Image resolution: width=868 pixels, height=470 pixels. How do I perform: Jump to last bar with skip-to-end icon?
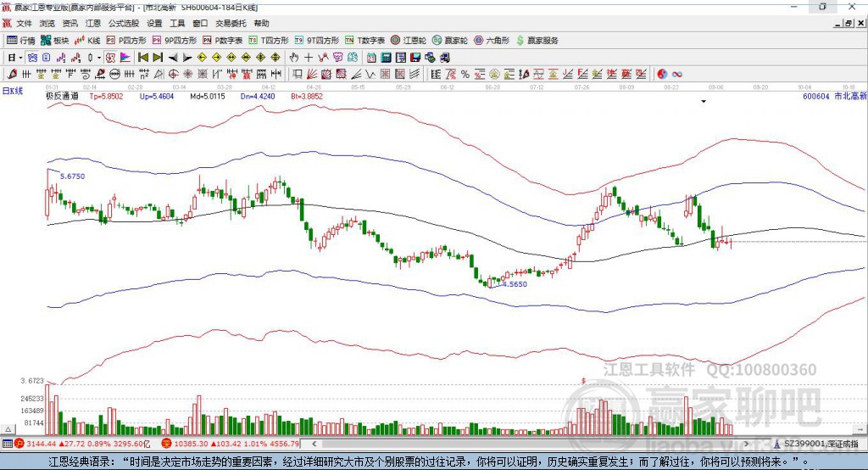coord(158,58)
